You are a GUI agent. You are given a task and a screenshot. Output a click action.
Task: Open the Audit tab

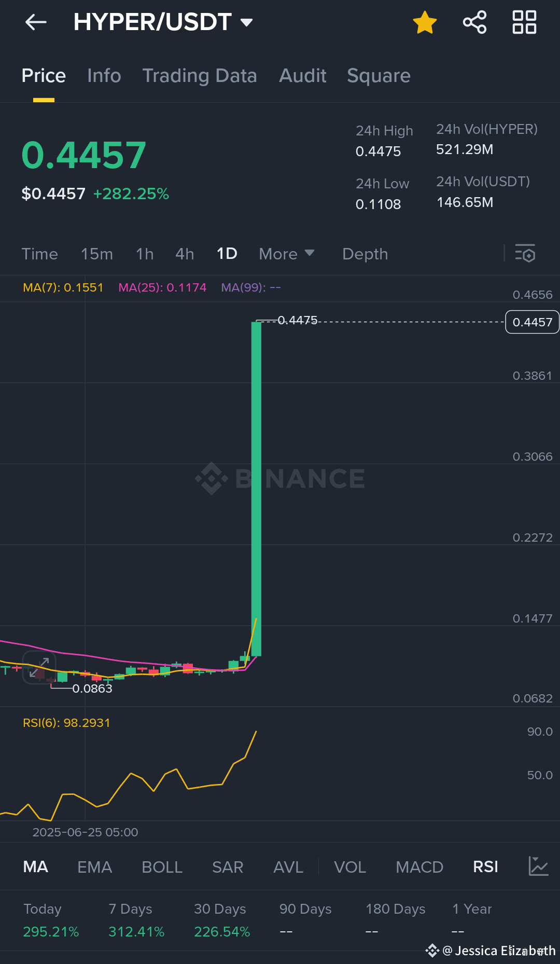(303, 76)
